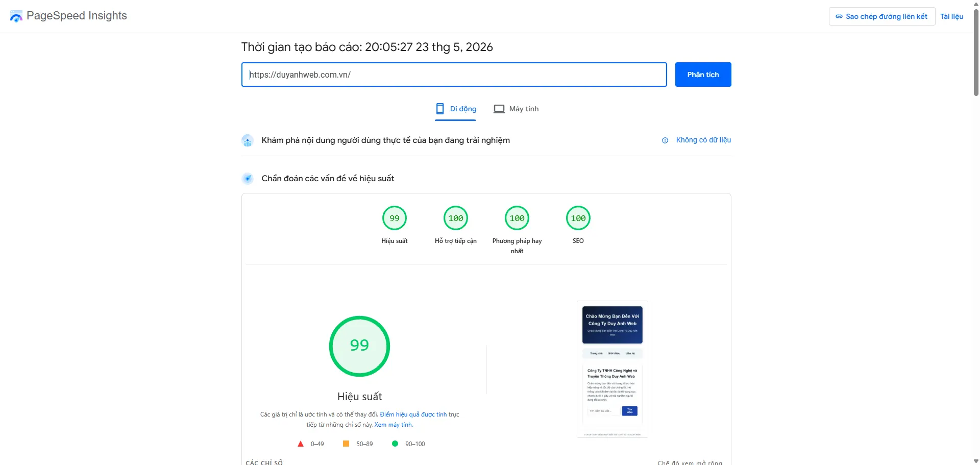The width and height of the screenshot is (980, 465).
Task: Click the red triangle 0–49 legend icon
Action: 301,444
